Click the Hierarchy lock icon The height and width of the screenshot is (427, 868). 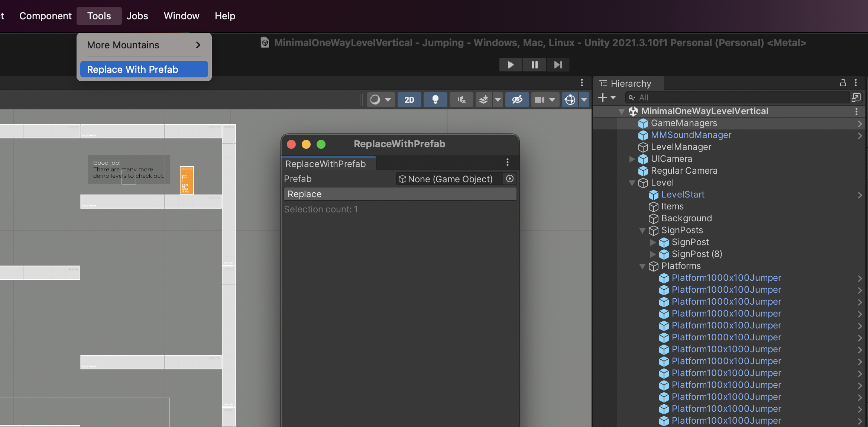tap(843, 83)
